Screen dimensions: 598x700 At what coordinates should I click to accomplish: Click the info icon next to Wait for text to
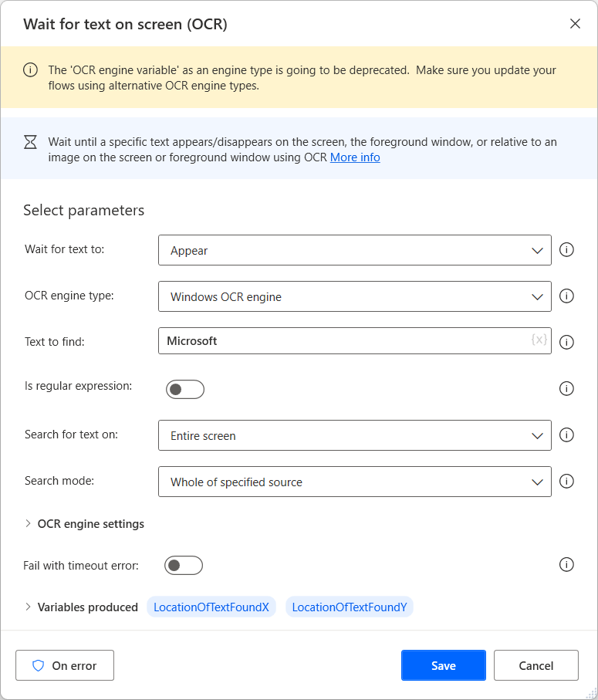[x=567, y=250]
